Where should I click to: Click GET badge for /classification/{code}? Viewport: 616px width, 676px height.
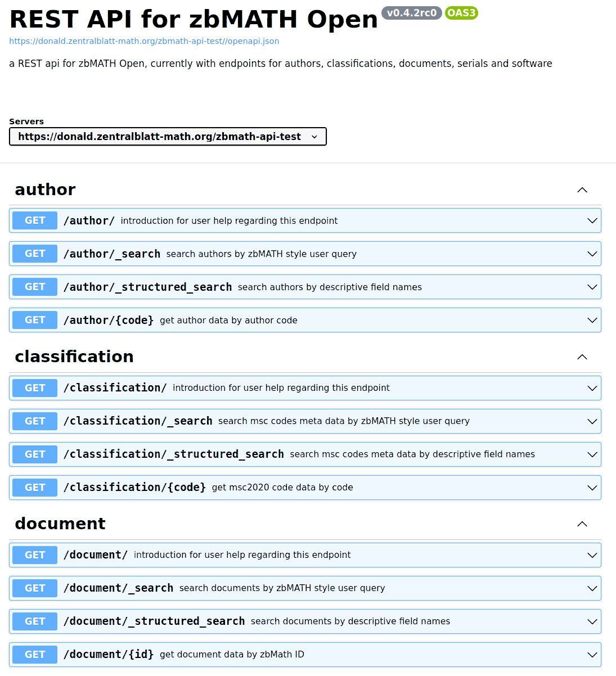[35, 487]
